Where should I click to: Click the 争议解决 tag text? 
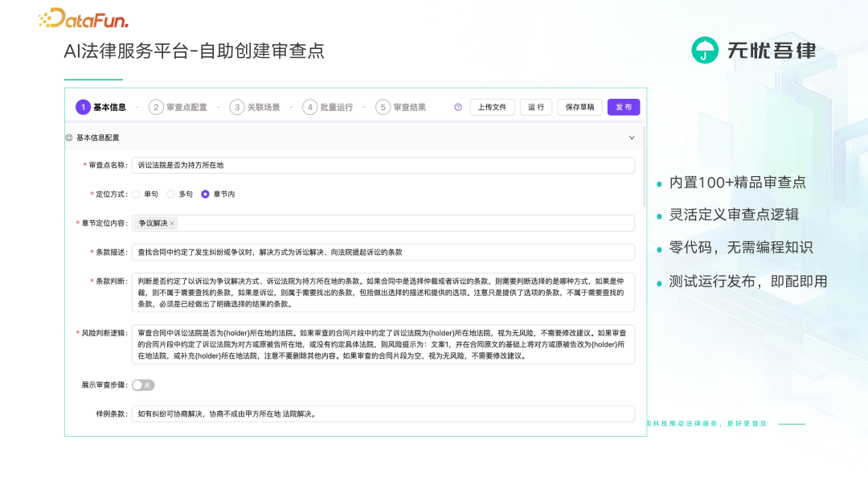tap(153, 223)
